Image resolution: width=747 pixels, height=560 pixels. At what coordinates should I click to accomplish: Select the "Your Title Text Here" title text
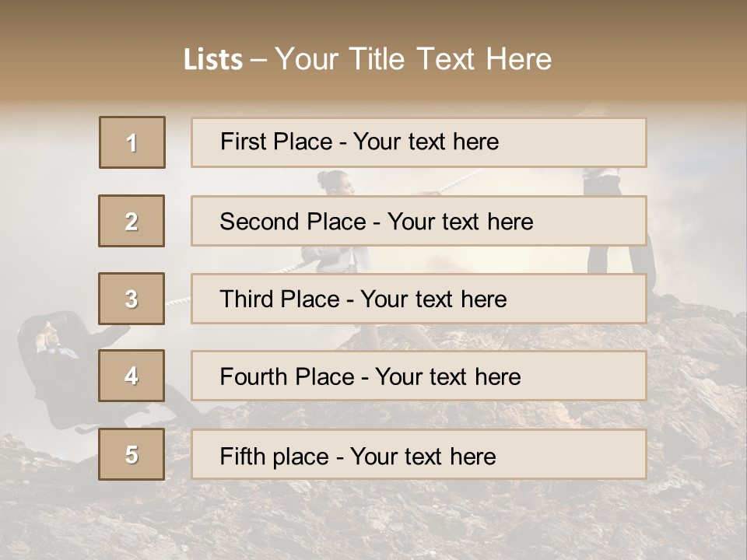click(413, 59)
